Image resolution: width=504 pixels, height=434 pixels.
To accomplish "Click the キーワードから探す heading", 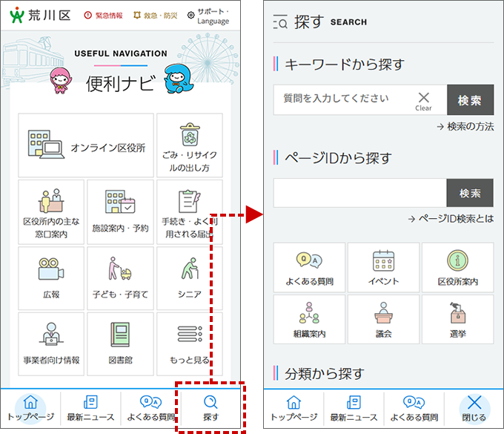I will (x=345, y=65).
